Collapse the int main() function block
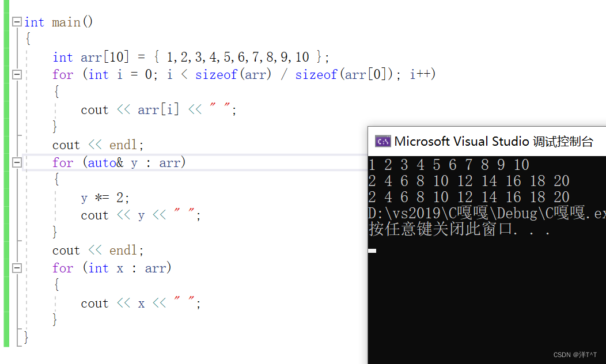The height and width of the screenshot is (364, 606). pos(17,22)
